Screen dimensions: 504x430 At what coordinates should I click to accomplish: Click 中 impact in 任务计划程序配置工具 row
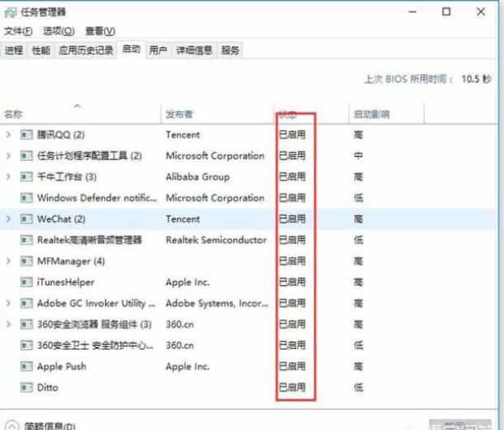[x=358, y=156]
